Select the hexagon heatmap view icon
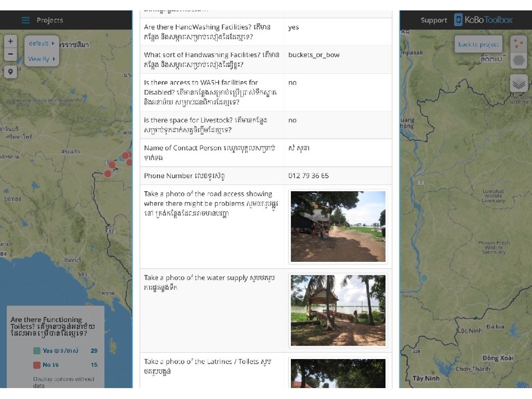 coord(518,60)
